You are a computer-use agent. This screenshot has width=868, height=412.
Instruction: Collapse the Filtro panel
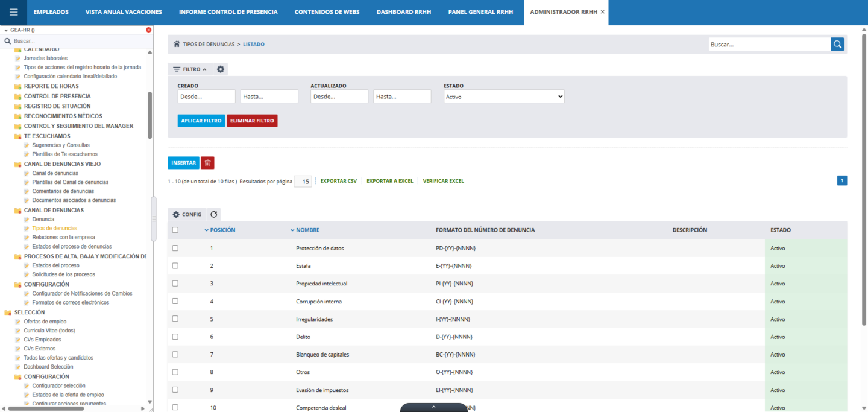[190, 69]
